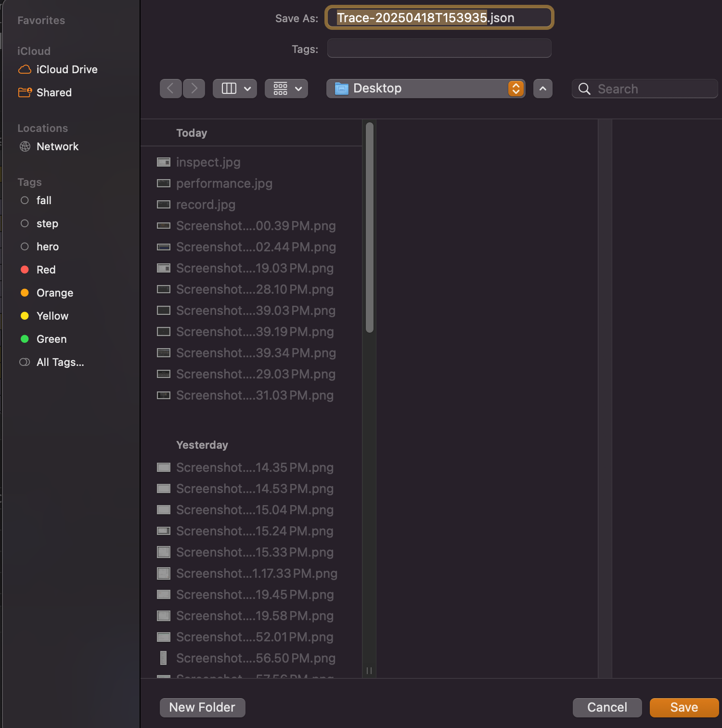The image size is (722, 728).
Task: Select Screenshot....28.10 PM.png
Action: tap(255, 289)
